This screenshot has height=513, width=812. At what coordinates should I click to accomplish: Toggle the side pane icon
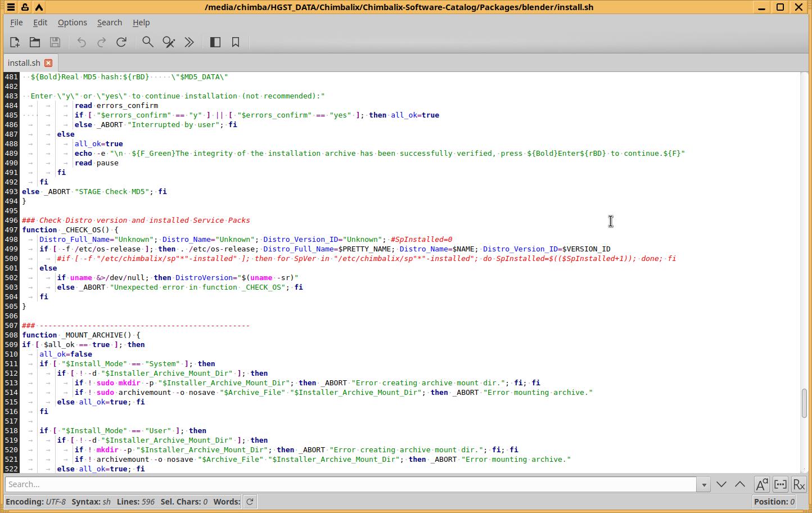coord(215,42)
